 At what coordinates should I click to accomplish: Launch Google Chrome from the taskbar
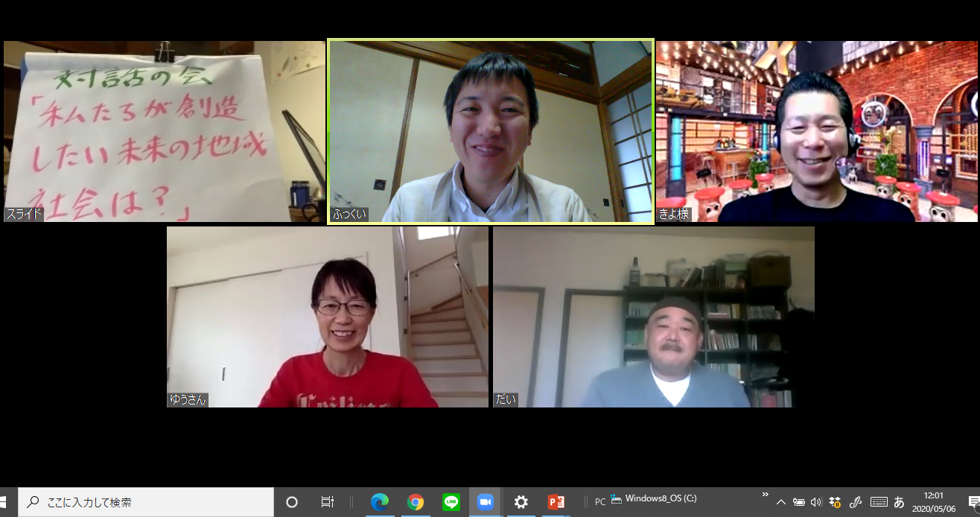pyautogui.click(x=416, y=502)
